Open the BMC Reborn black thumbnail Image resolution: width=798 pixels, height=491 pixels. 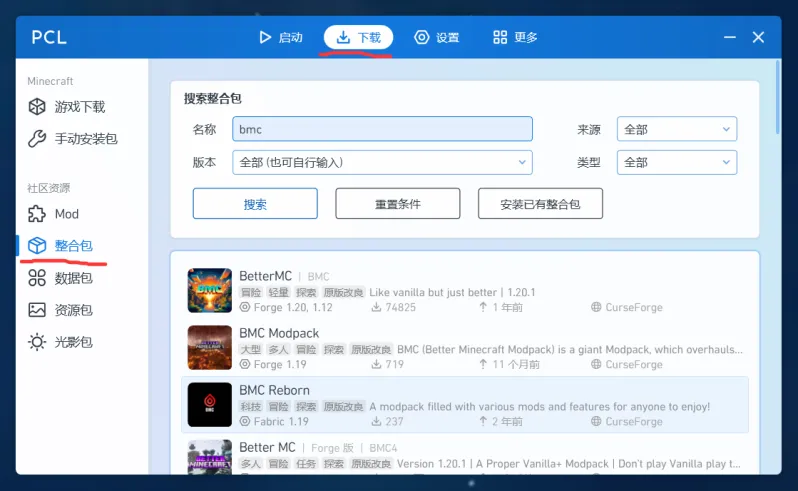click(210, 405)
